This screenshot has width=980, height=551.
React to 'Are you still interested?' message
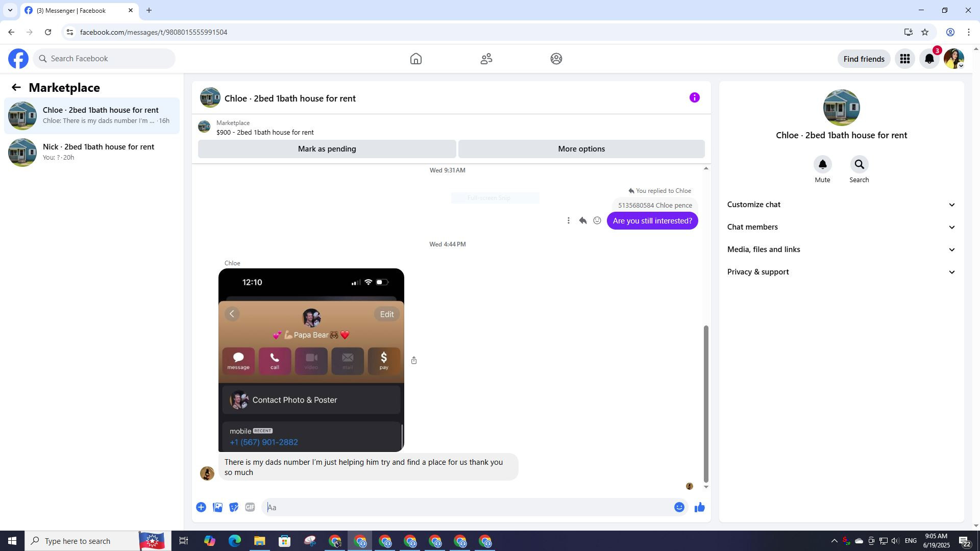coord(597,220)
